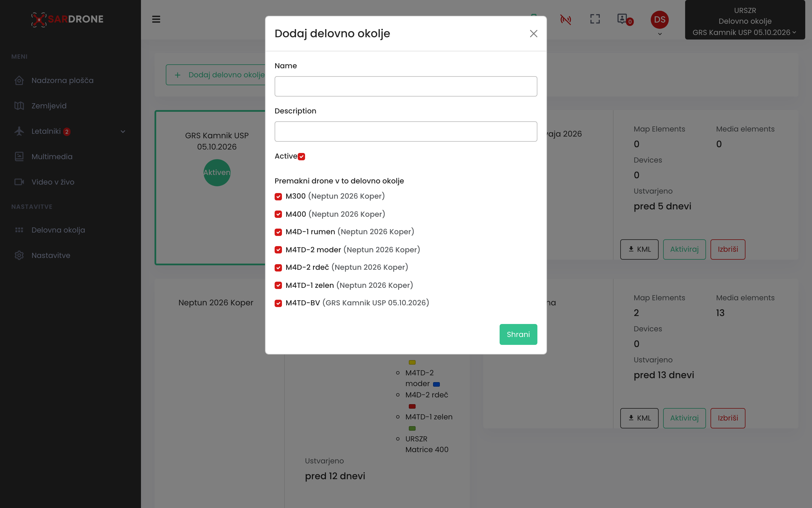This screenshot has height=508, width=812.
Task: Click the Letalniki airplane icon
Action: point(19,131)
